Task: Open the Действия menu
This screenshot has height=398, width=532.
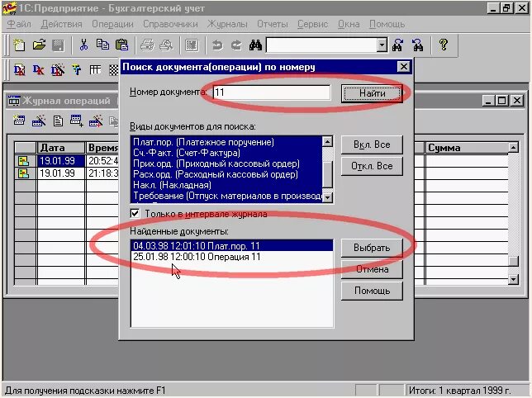Action: pyautogui.click(x=61, y=24)
